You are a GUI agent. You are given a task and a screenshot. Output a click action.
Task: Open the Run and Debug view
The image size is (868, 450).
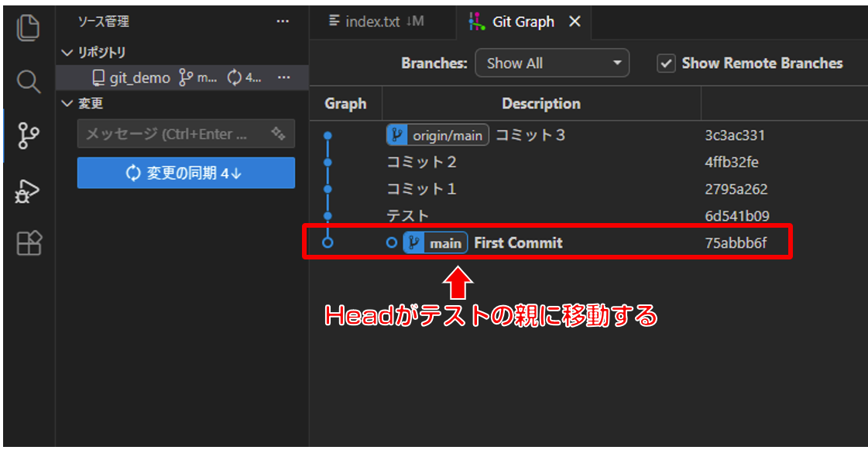28,191
